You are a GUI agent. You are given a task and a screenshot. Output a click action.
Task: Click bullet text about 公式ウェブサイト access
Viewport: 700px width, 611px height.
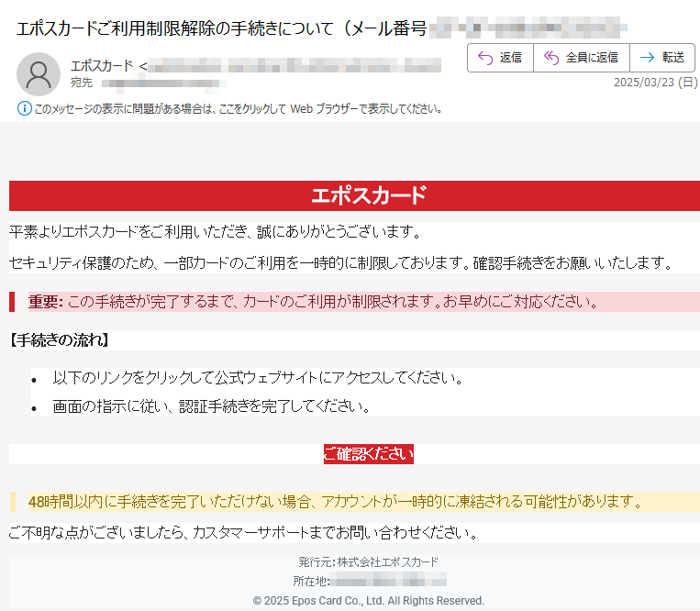coord(258,378)
